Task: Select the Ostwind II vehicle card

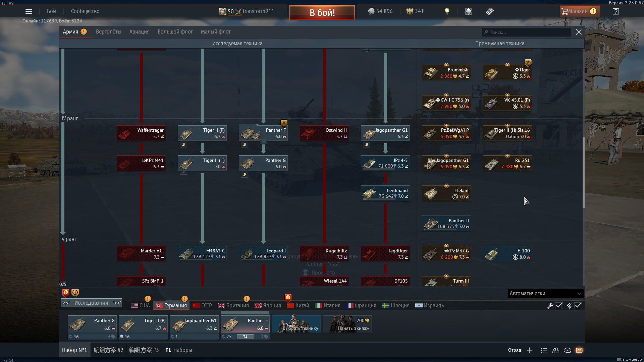Action: click(324, 133)
